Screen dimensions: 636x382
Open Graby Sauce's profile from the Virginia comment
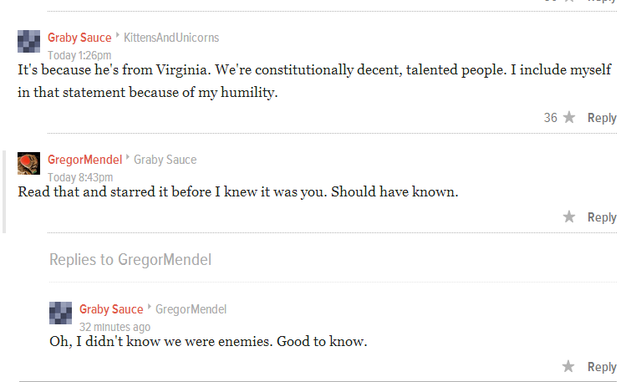click(80, 37)
